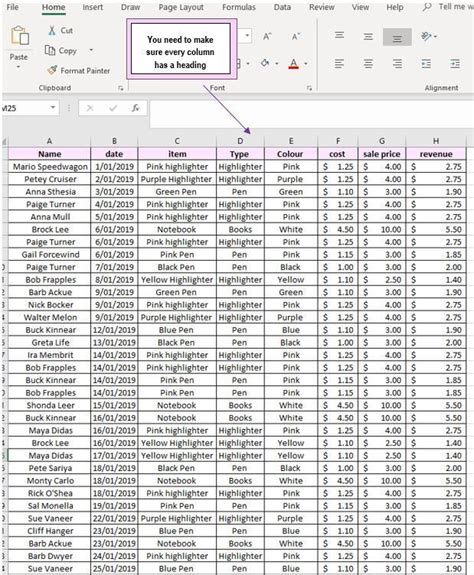Click the Name Box showing M25
This screenshot has height=575, width=474.
coord(25,108)
